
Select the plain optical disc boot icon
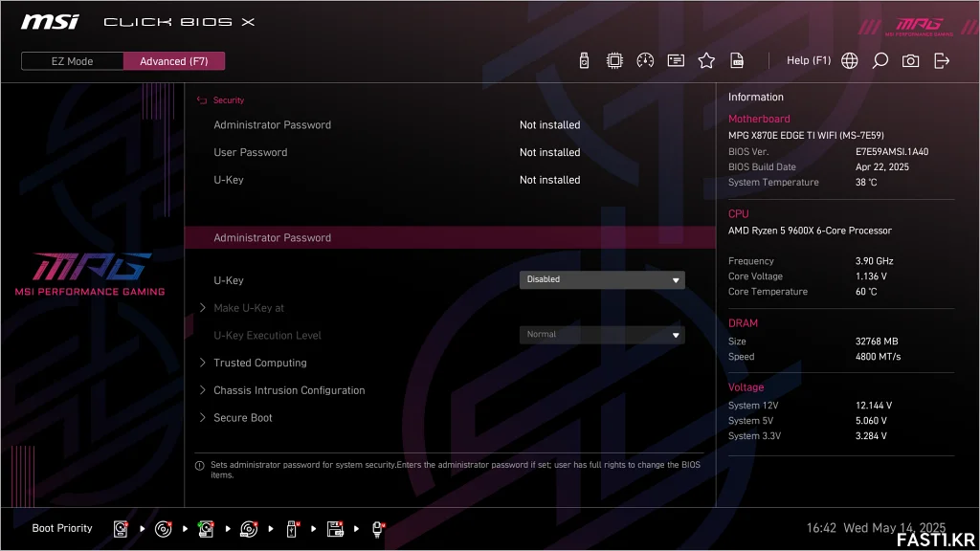tap(163, 528)
